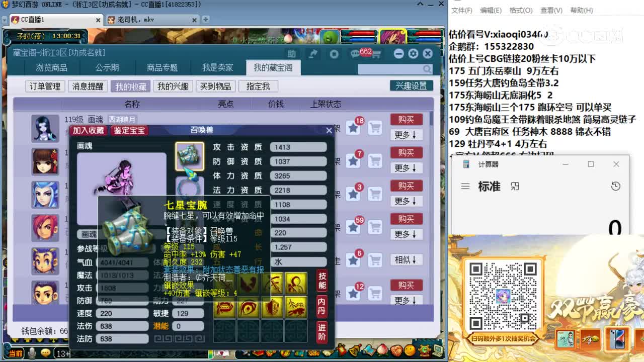Switch to the 浏览商品 tab

tap(51, 67)
